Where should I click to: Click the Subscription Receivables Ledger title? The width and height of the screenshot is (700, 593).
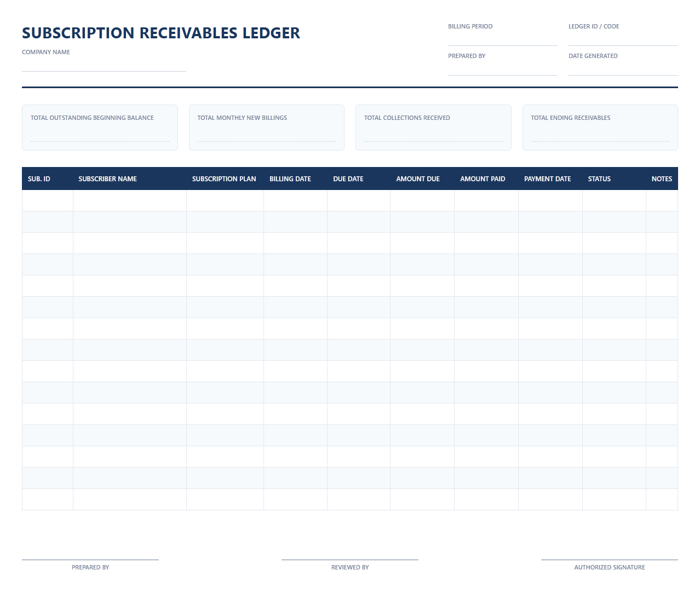(161, 33)
